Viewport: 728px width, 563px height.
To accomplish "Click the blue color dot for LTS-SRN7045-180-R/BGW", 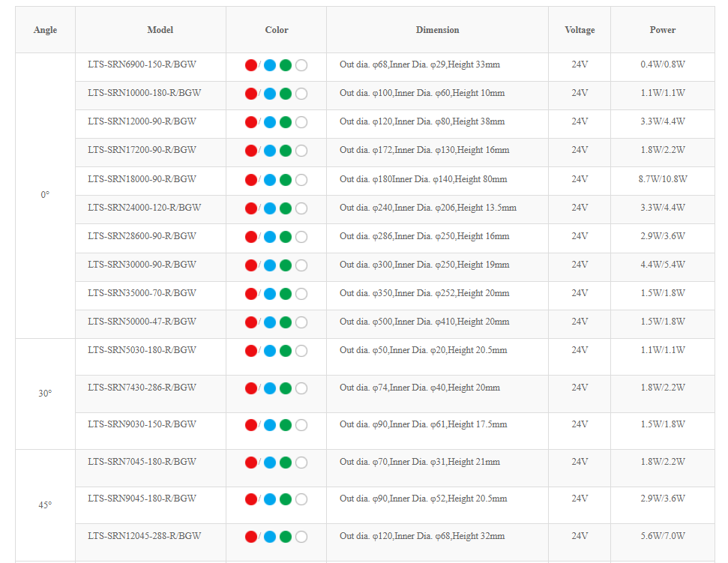I will [270, 463].
